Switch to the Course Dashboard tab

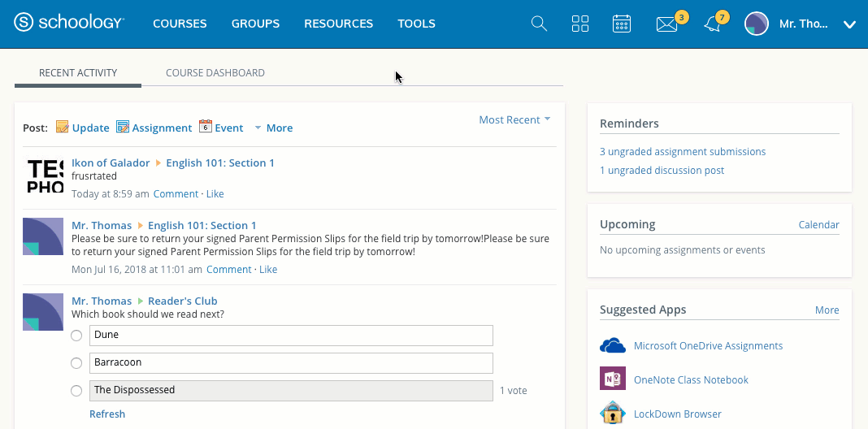coord(215,73)
